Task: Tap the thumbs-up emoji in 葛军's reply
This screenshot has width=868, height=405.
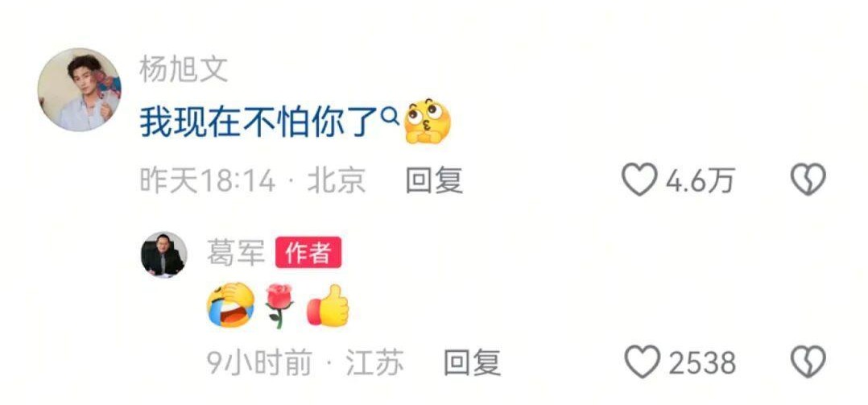Action: [x=329, y=305]
